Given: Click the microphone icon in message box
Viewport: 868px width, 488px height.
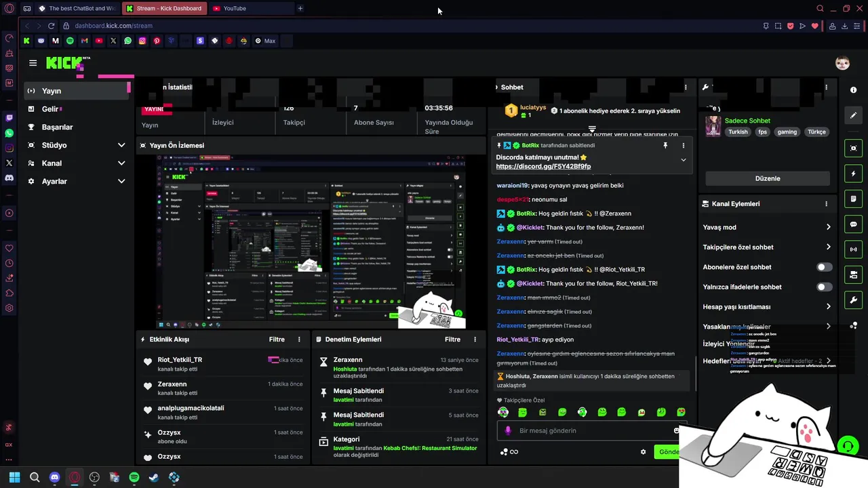Looking at the screenshot, I should point(508,430).
